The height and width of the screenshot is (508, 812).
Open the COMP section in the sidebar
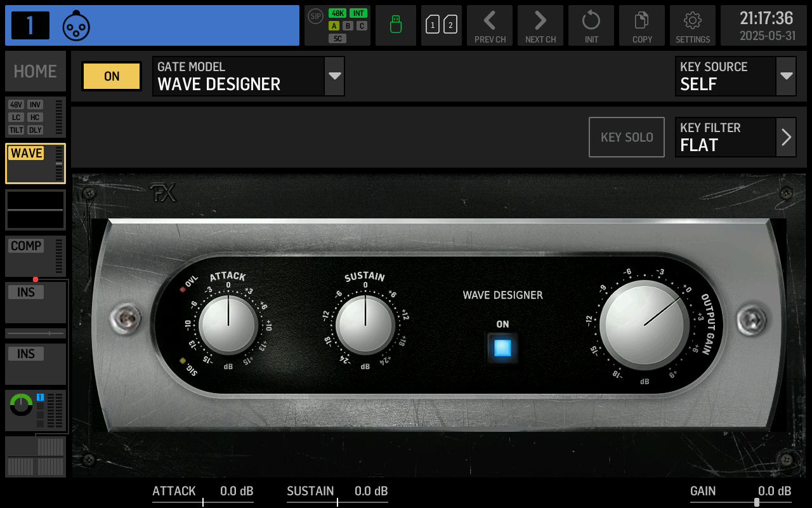(x=26, y=246)
